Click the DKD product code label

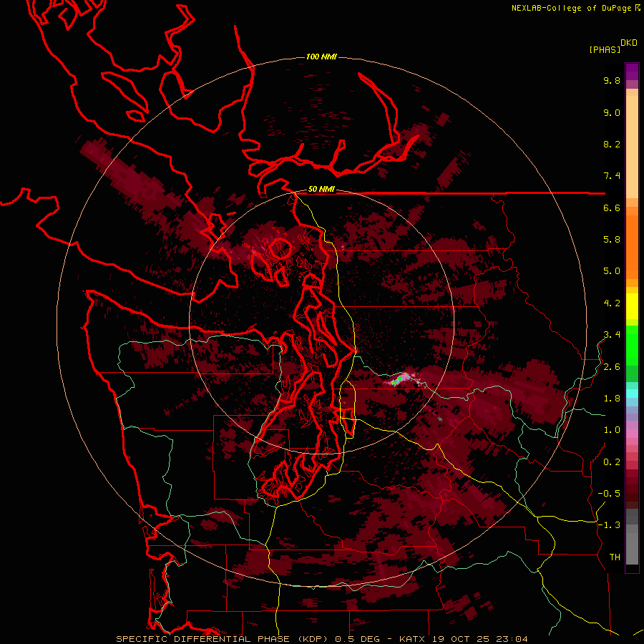[x=628, y=43]
